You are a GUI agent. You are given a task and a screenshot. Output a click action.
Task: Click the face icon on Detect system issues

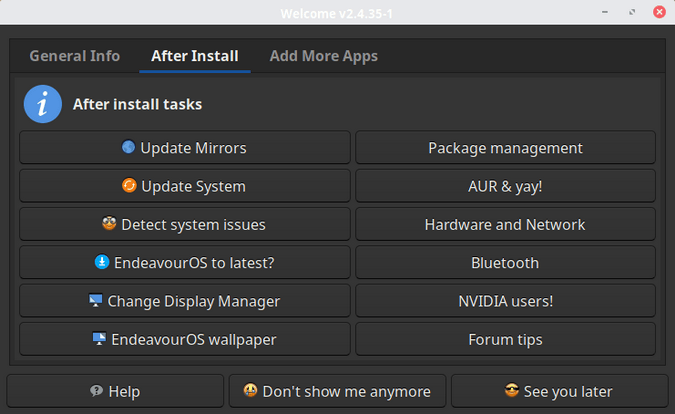(109, 224)
